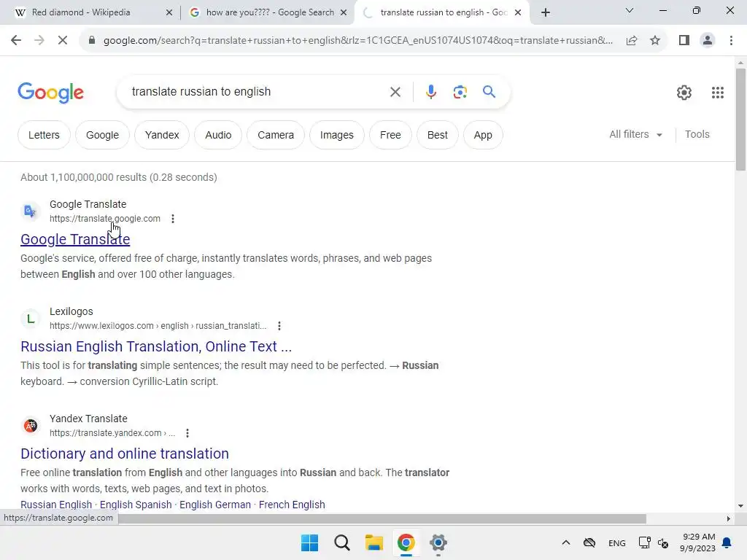747x560 pixels.
Task: Click the Google logo
Action: pyautogui.click(x=50, y=93)
